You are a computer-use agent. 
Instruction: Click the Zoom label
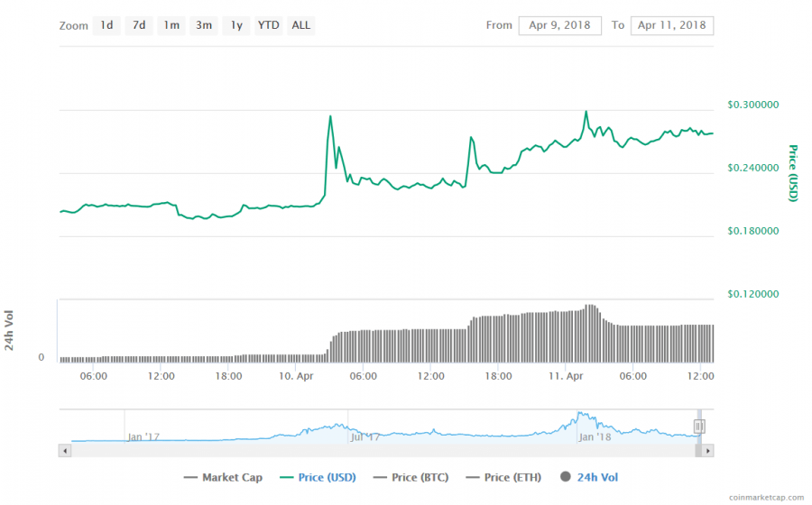[x=74, y=26]
